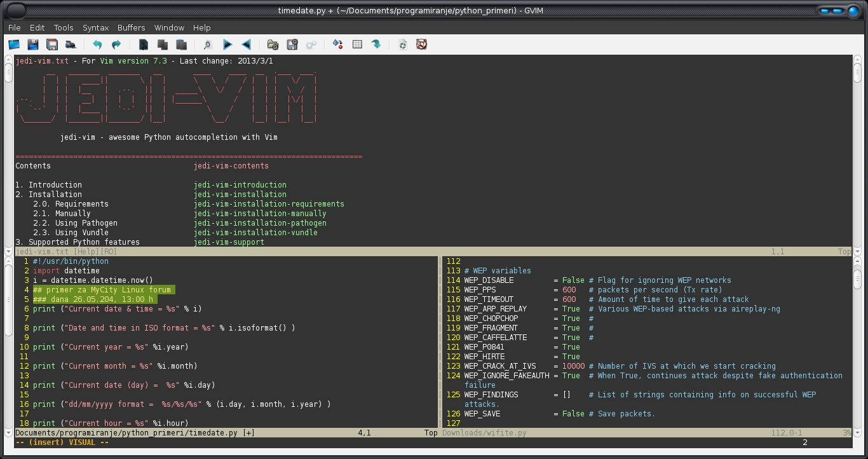Image resolution: width=868 pixels, height=459 pixels.
Task: Redo the last undone change
Action: [x=116, y=45]
